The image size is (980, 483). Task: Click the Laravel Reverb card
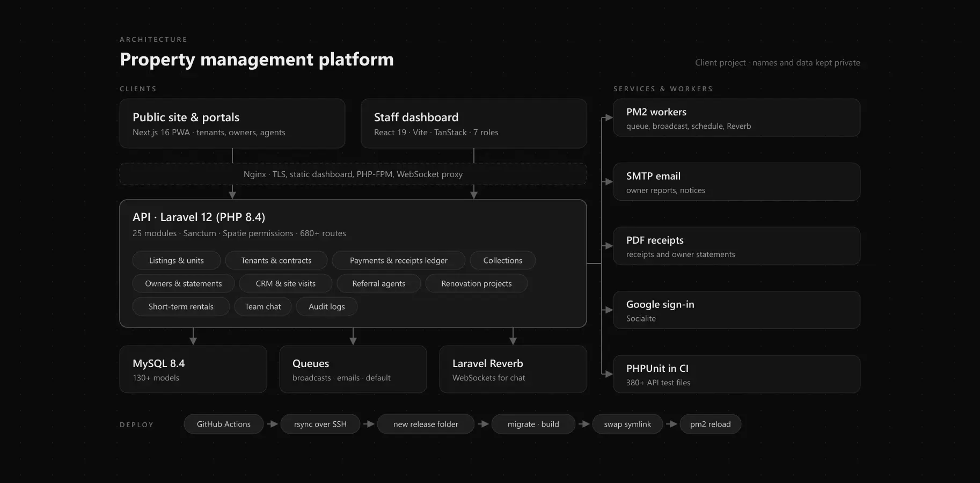point(513,369)
